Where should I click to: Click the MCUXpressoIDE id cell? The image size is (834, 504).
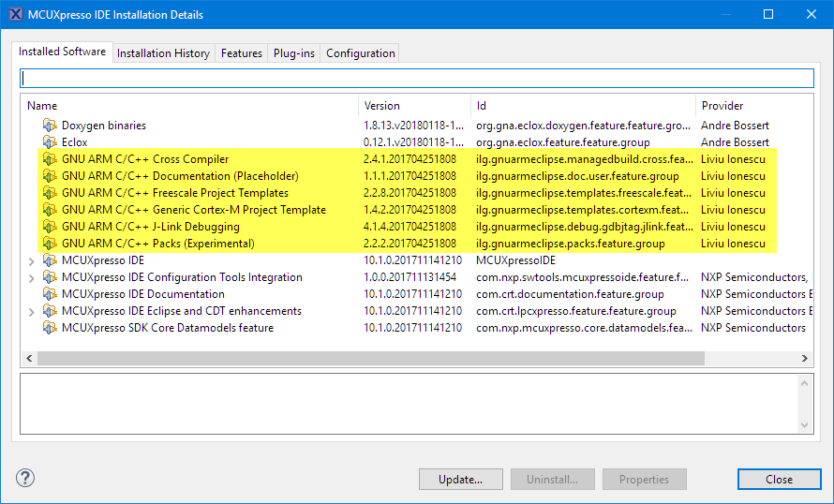pos(515,260)
